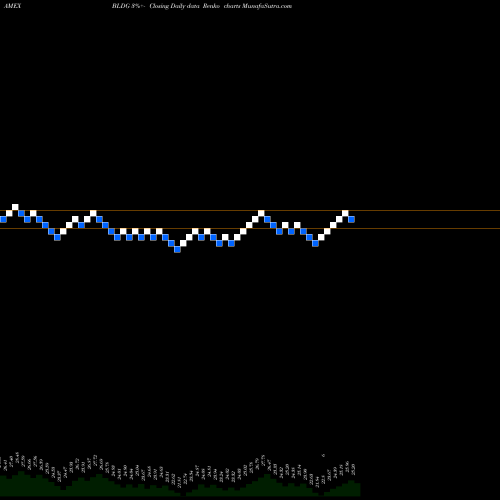Screen dimensions: 500x500
Task: Click the BLDG ticker symbol in title
Action: point(121,6)
